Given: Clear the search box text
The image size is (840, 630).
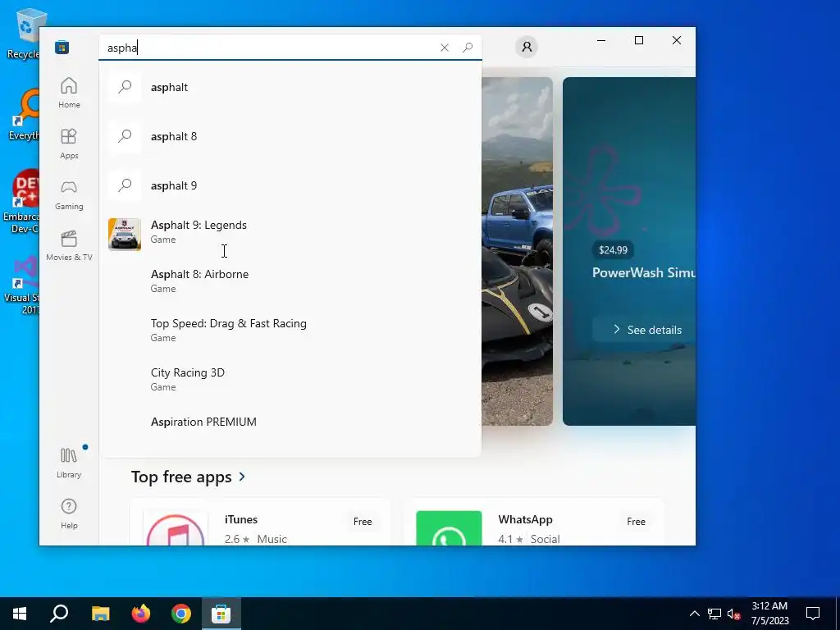Looking at the screenshot, I should pos(444,48).
